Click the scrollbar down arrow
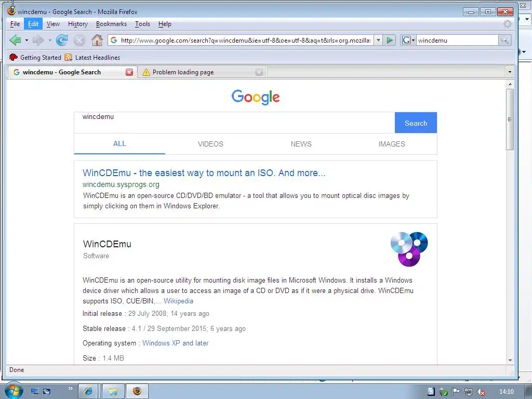This screenshot has width=532, height=399. click(x=510, y=361)
